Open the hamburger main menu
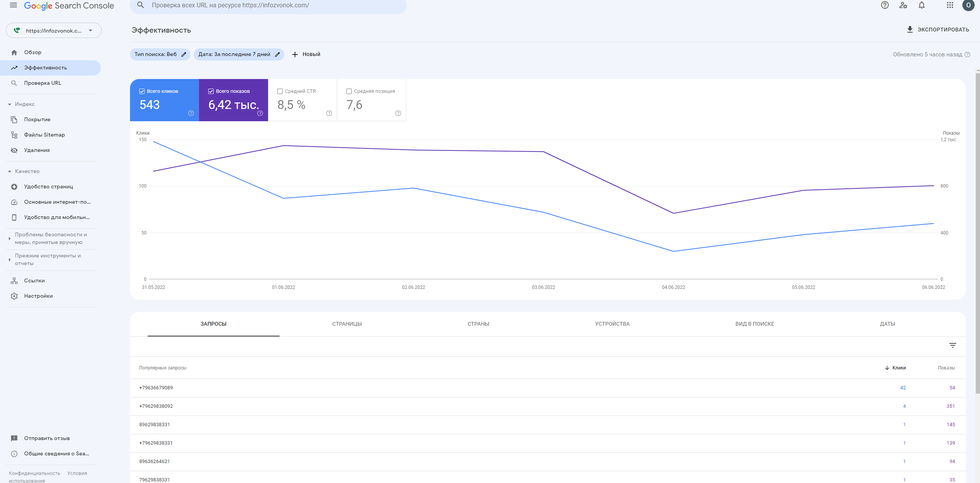Viewport: 980px width, 483px height. [x=13, y=5]
